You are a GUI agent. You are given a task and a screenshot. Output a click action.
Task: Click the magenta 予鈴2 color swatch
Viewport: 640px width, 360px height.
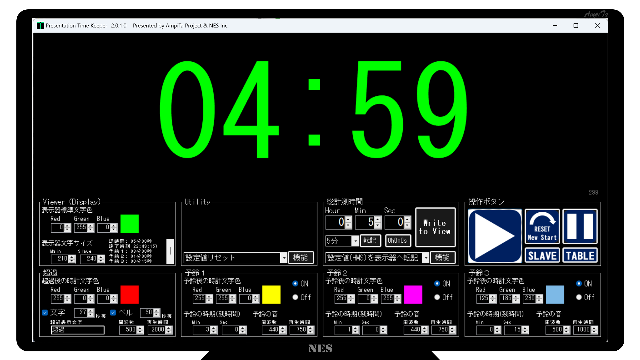point(413,295)
